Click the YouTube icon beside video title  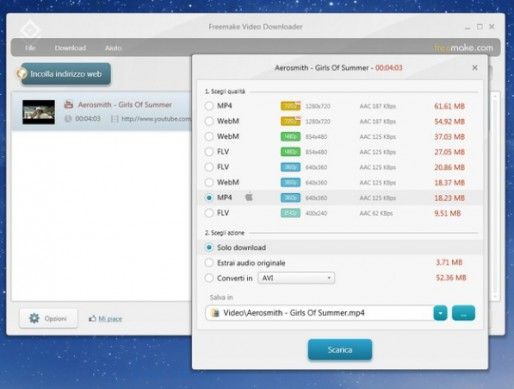click(69, 105)
